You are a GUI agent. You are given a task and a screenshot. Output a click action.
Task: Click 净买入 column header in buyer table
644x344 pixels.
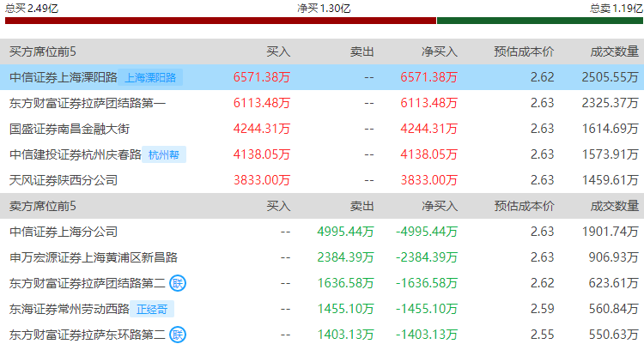coord(440,51)
